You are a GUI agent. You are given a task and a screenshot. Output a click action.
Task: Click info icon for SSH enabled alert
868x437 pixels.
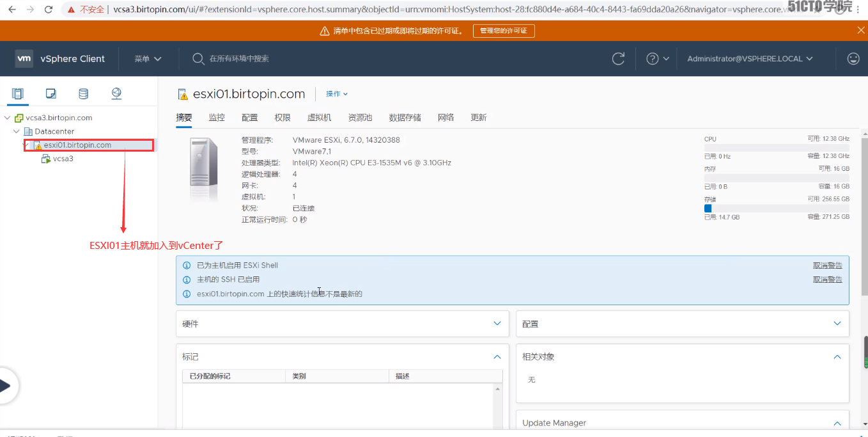tap(187, 280)
